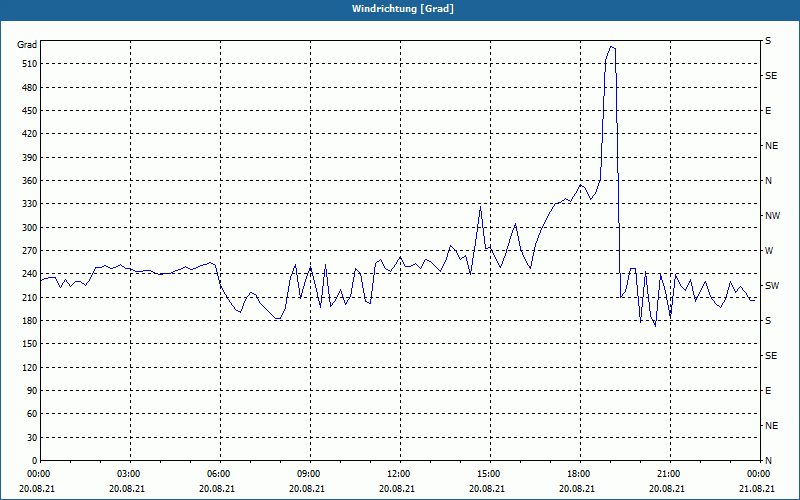800x500 pixels.
Task: Pick the 180 degree axis label
Action: pos(30,321)
